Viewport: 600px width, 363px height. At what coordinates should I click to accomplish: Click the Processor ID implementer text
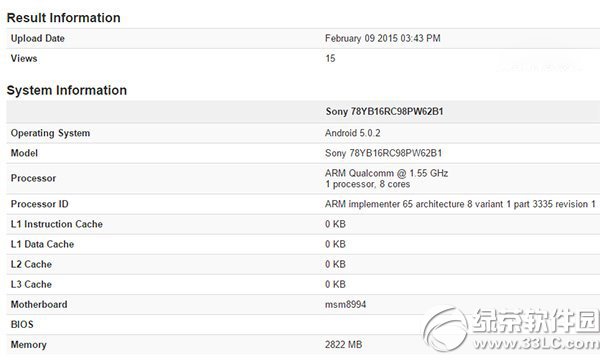460,204
